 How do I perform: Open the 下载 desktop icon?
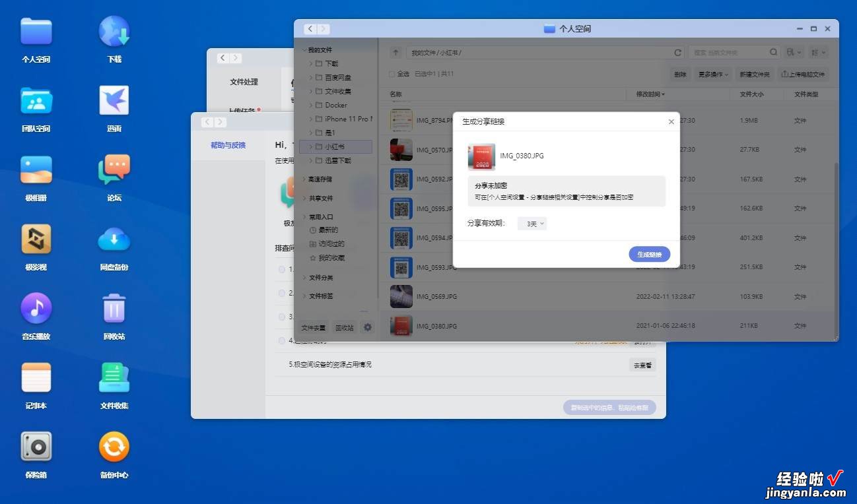click(114, 32)
